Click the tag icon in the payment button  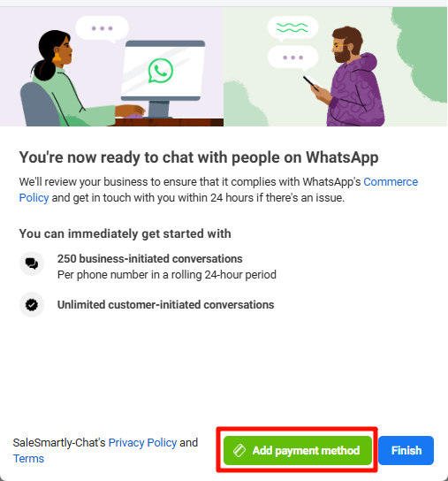(x=239, y=450)
